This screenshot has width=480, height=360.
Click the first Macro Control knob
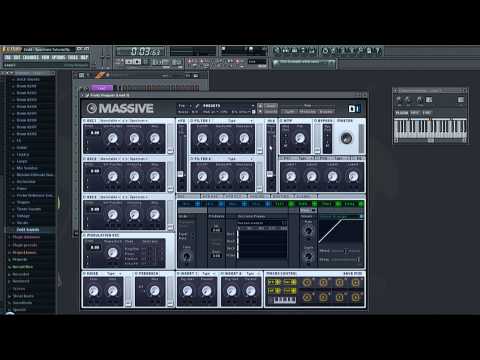[307, 283]
